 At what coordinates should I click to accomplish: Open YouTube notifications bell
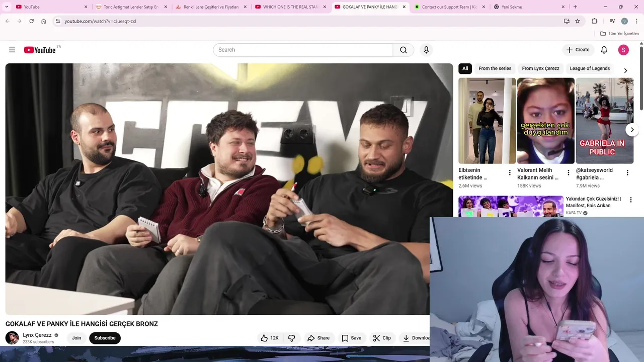coord(604,50)
